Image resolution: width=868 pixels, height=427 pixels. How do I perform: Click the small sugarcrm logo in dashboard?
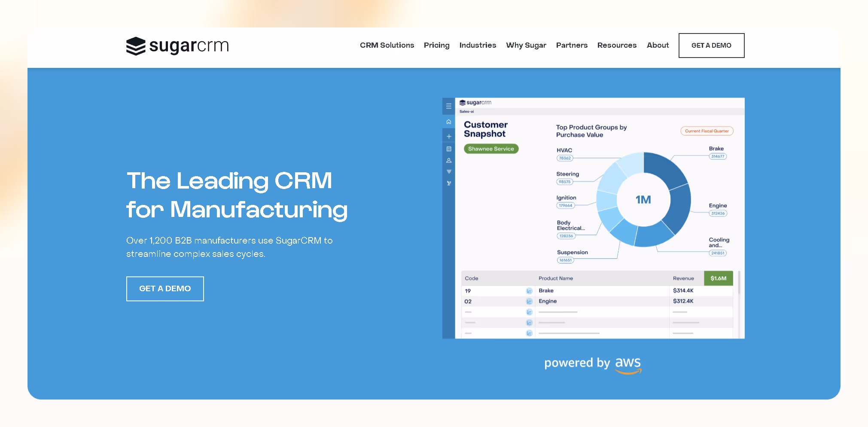coord(475,103)
